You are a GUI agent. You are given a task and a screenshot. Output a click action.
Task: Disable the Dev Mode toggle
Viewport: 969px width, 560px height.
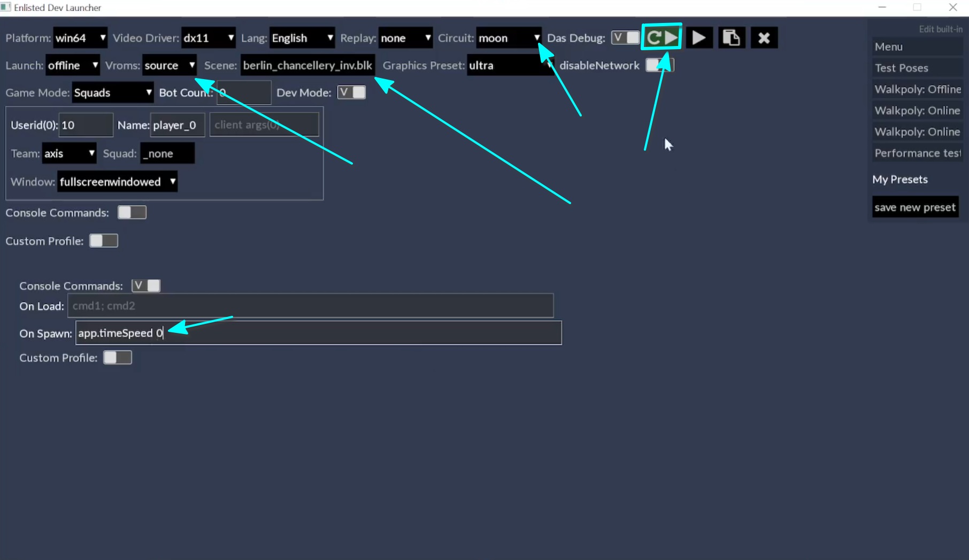coord(351,92)
